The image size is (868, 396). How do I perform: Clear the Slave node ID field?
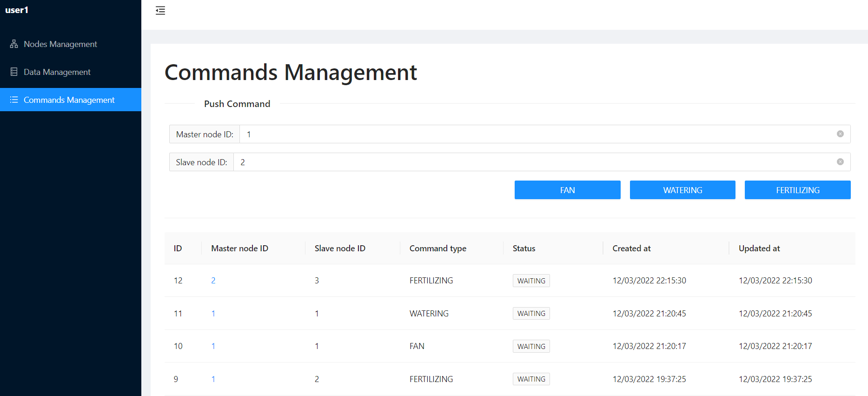click(x=840, y=162)
